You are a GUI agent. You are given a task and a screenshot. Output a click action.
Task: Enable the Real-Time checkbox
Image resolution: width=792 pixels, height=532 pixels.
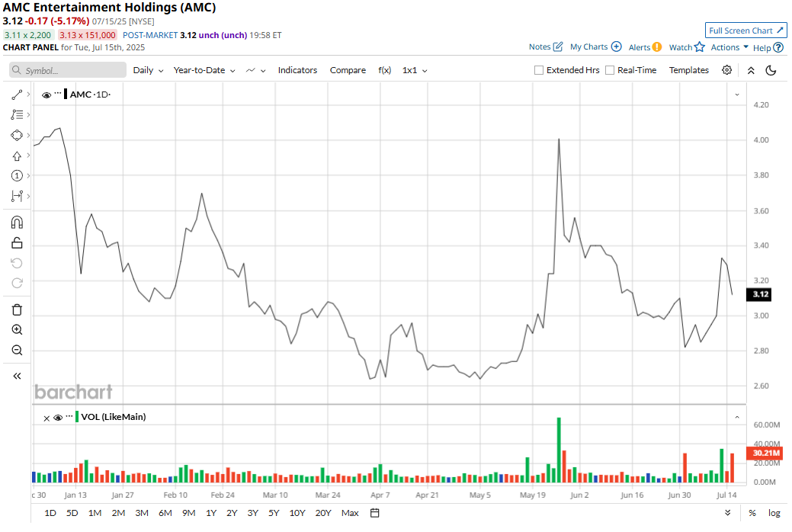point(610,70)
